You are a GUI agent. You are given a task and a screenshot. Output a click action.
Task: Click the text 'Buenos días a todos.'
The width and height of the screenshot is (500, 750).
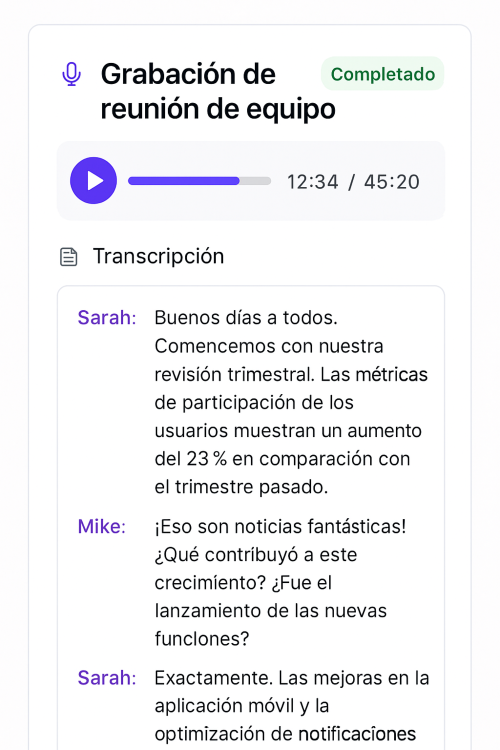(x=246, y=318)
